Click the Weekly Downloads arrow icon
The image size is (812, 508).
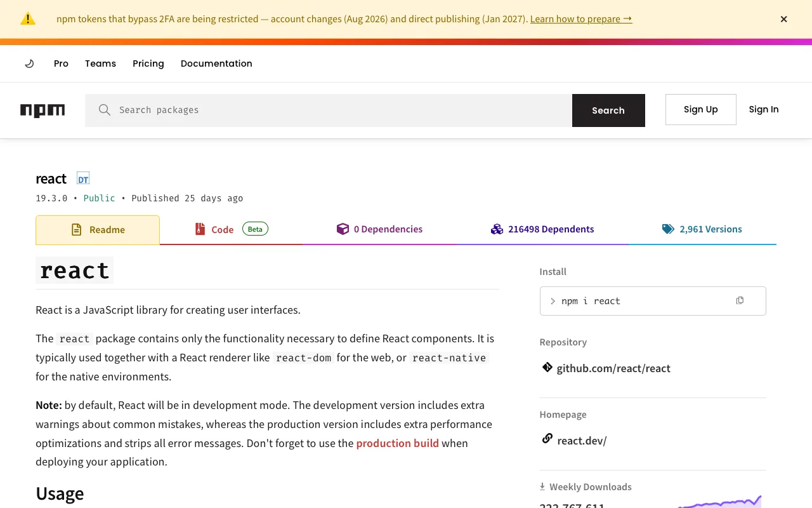pyautogui.click(x=542, y=486)
